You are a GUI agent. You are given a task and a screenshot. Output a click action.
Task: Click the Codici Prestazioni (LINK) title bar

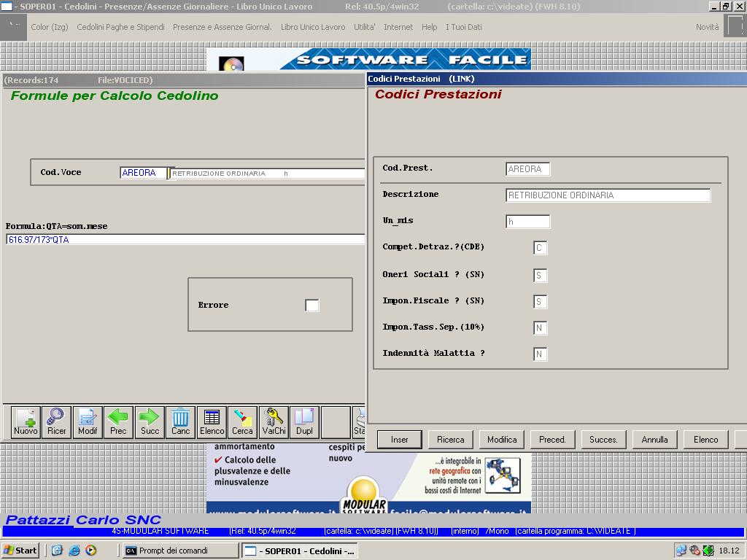(557, 79)
